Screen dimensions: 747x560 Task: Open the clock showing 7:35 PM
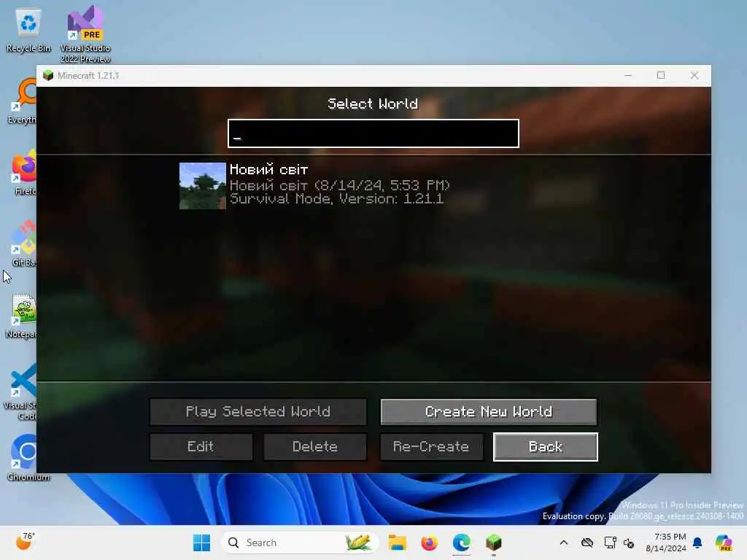coord(666,542)
